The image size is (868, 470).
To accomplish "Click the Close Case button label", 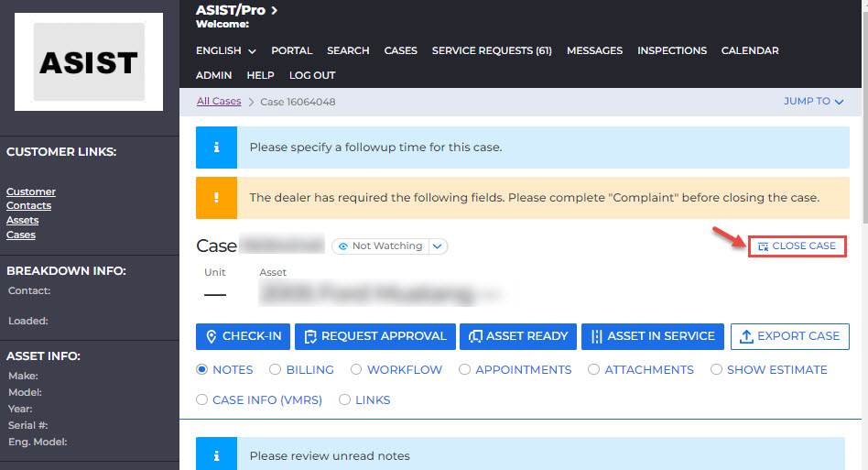I will (804, 246).
